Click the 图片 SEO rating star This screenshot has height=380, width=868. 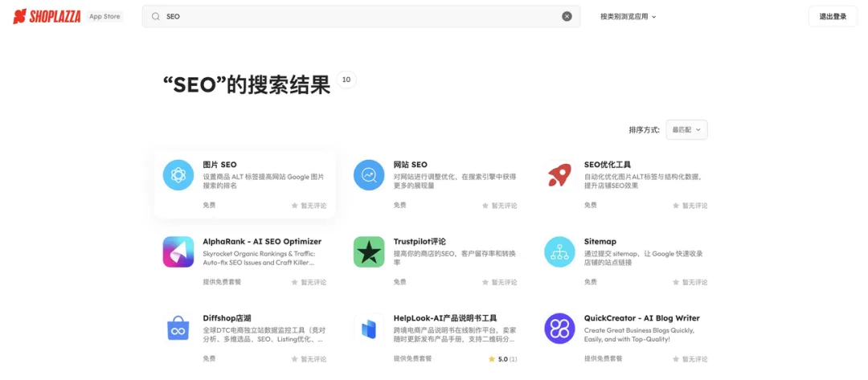click(294, 205)
